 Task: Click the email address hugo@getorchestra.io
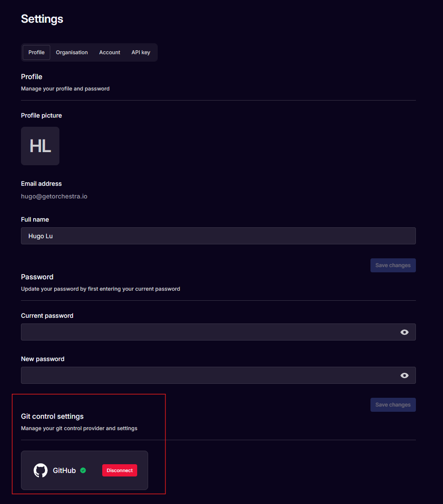coord(54,196)
